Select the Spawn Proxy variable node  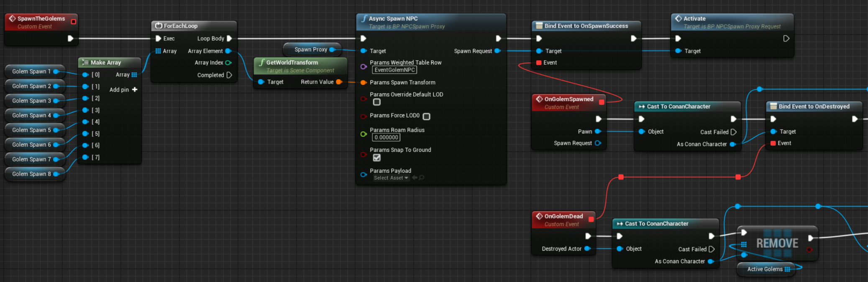click(310, 49)
